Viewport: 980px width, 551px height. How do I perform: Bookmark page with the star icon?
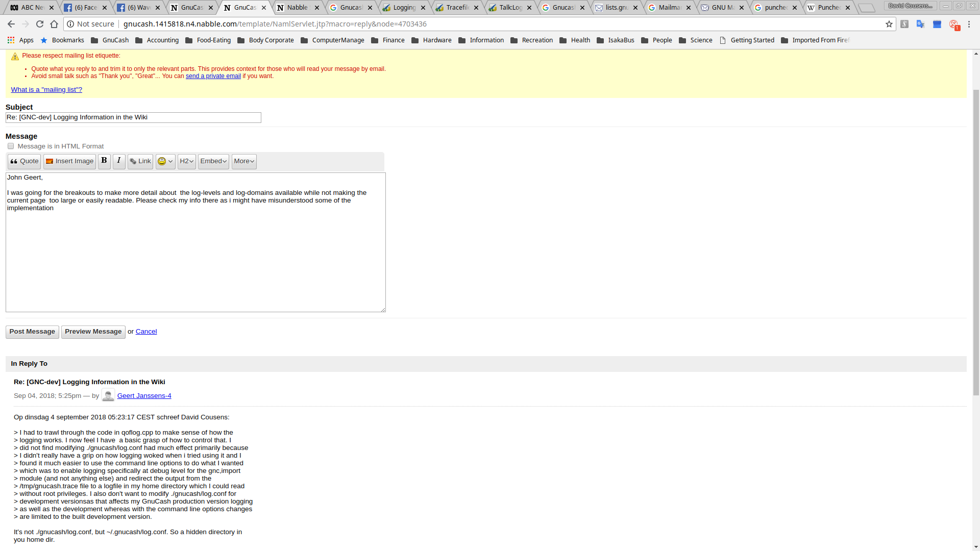pyautogui.click(x=889, y=24)
